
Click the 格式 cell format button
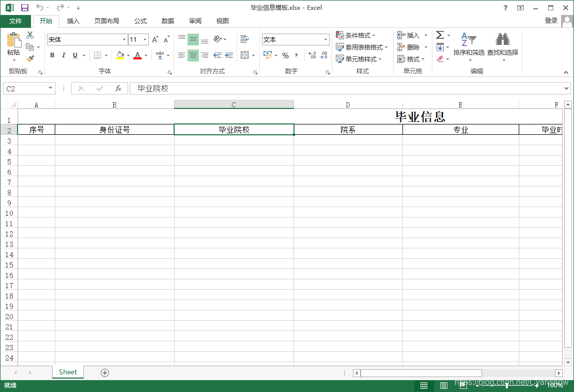[411, 59]
